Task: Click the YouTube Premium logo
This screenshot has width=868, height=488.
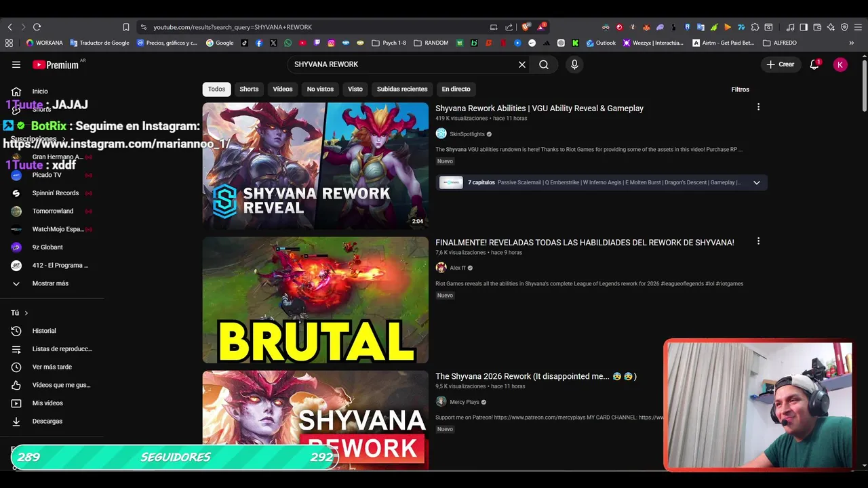Action: [x=56, y=64]
